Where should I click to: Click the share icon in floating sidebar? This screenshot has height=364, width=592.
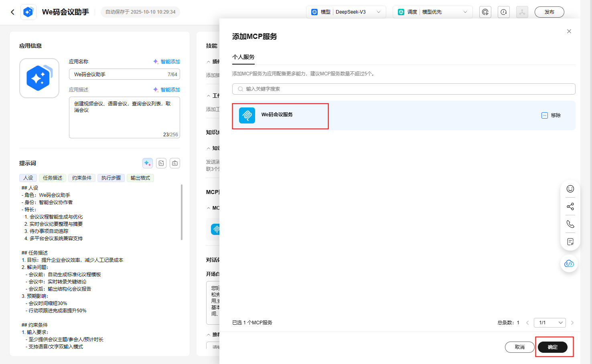pyautogui.click(x=570, y=206)
